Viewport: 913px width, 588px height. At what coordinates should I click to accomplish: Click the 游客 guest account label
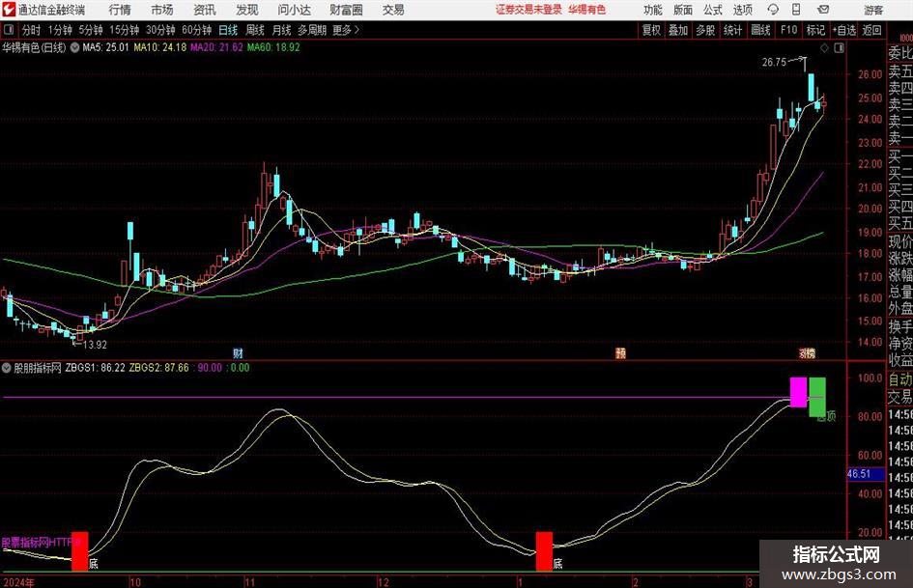point(872,10)
